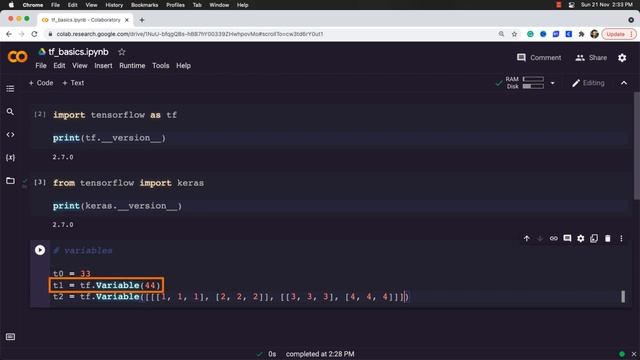Screen dimensions: 640x360
Task: Click the t1 = tf.Variable(44) line
Action: coord(107,285)
